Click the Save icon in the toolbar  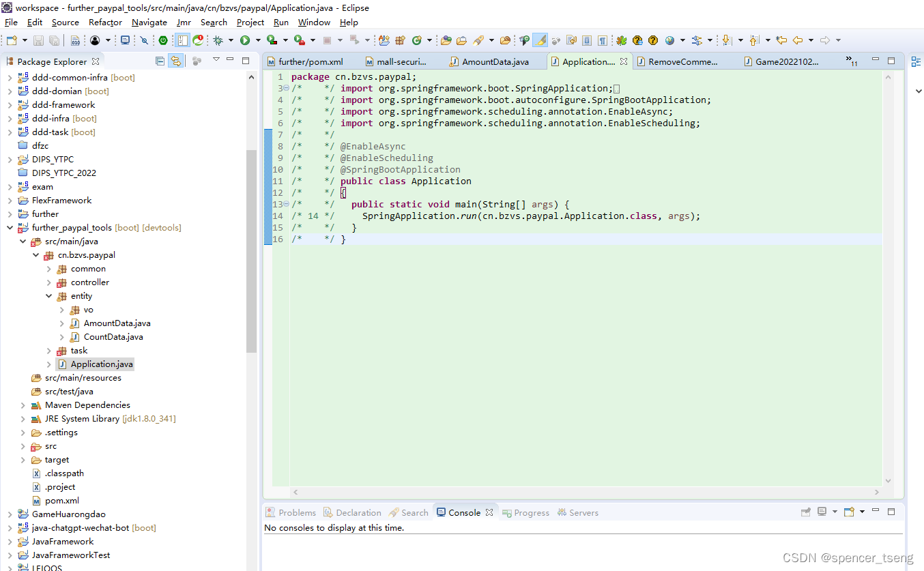click(37, 40)
